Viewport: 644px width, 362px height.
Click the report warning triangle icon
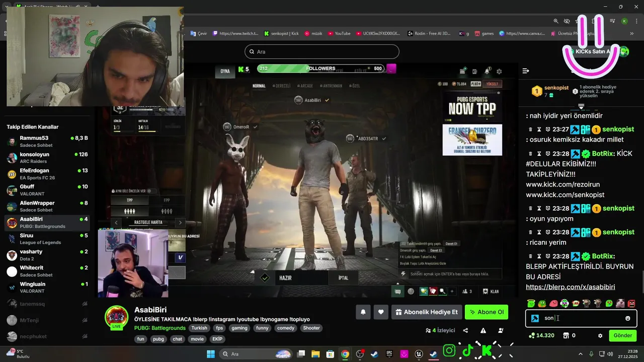coord(483,330)
